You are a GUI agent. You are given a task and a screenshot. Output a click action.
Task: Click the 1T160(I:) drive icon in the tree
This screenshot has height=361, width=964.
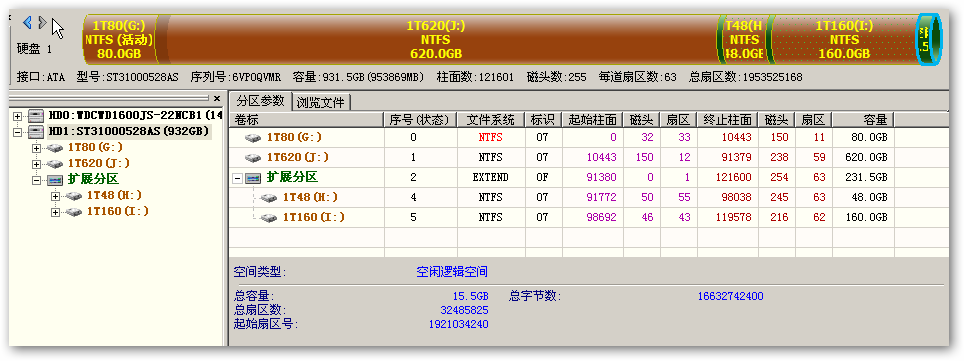(74, 212)
